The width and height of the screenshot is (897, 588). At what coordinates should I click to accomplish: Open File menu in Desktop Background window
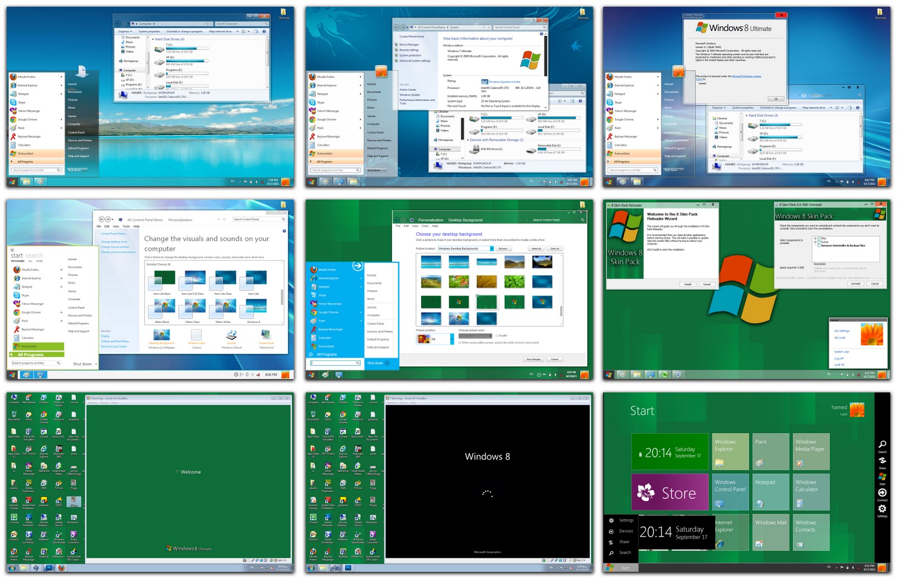point(398,226)
